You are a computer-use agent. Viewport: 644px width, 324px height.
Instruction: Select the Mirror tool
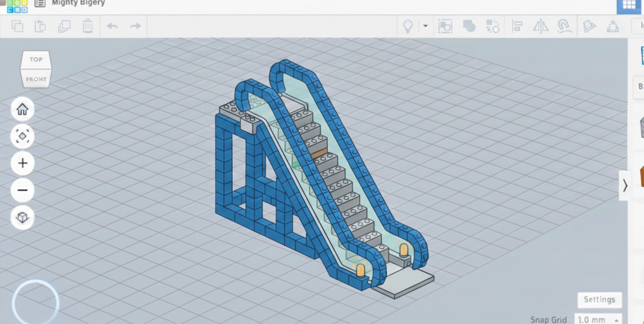(541, 26)
